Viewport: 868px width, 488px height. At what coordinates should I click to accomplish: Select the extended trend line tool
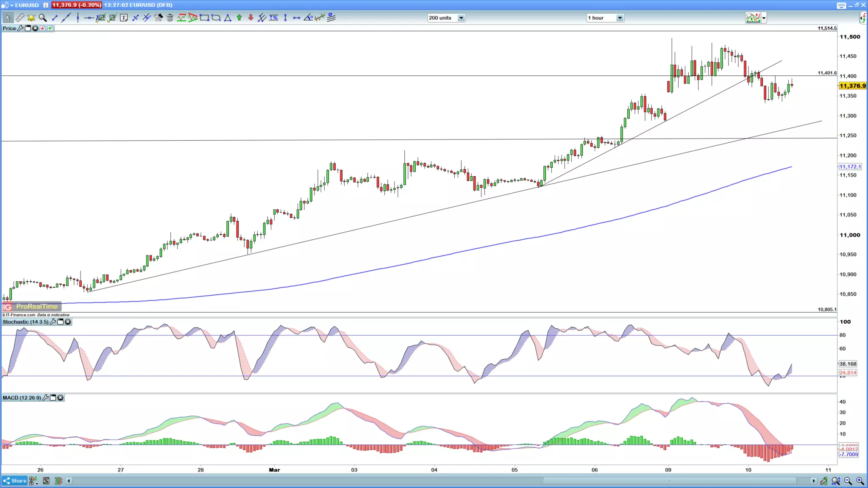[66, 18]
